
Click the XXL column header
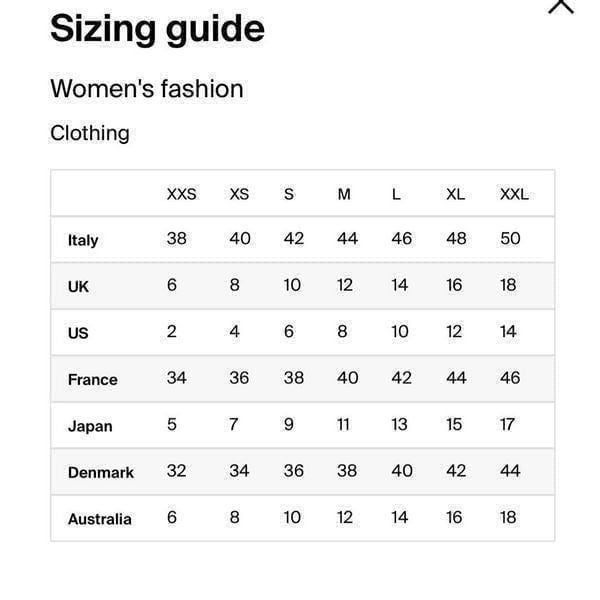coord(514,194)
